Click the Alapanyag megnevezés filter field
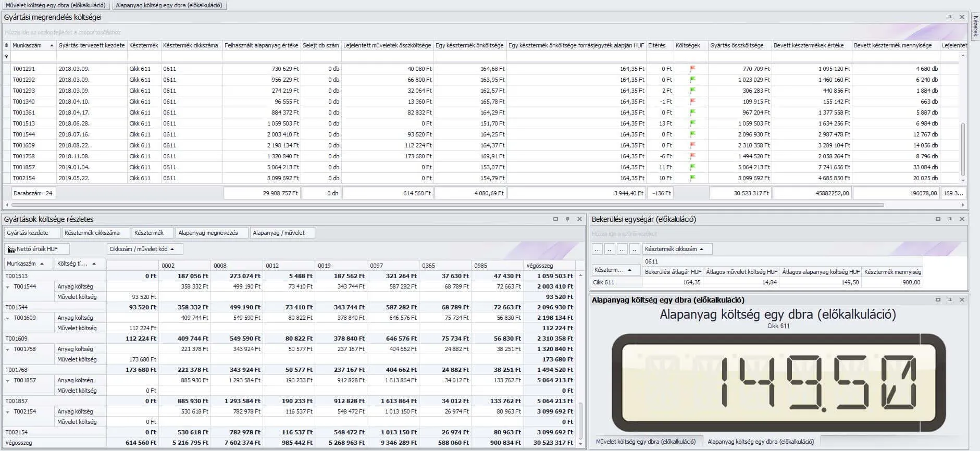The height and width of the screenshot is (451, 980). (x=208, y=233)
